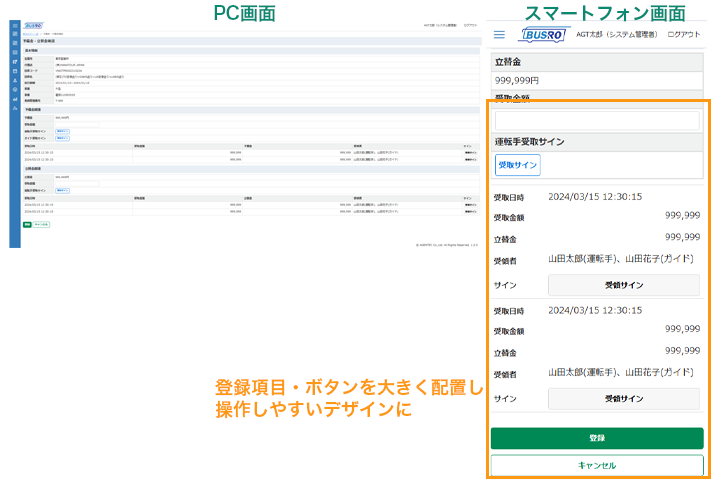The width and height of the screenshot is (720, 480).
Task: Click the breadcrumb link on PC screen
Action: tap(31, 34)
